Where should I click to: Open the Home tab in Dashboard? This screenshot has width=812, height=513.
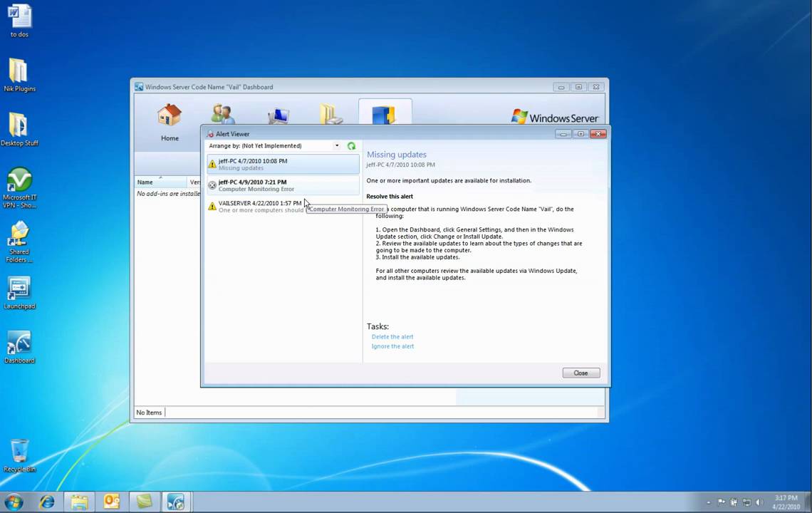point(170,123)
